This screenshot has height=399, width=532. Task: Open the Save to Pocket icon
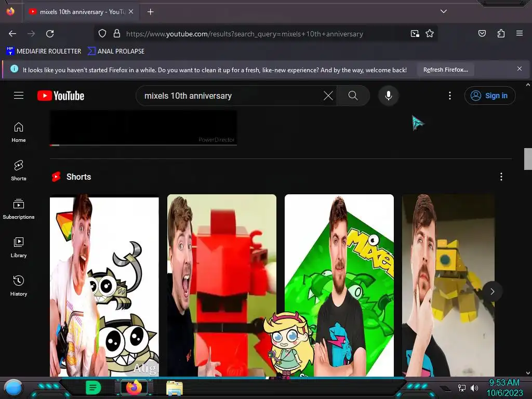[482, 33]
